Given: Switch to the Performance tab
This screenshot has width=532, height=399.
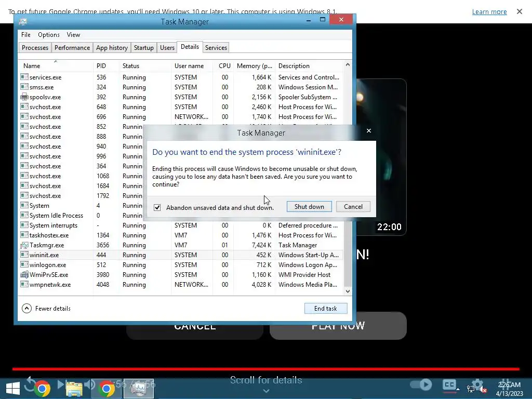Looking at the screenshot, I should (x=72, y=47).
